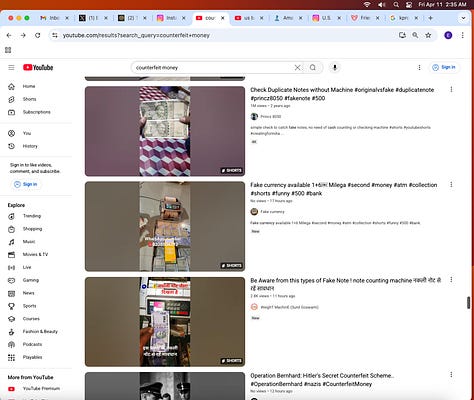The image size is (474, 400).
Task: Open Subscriptions in the sidebar
Action: 36,112
